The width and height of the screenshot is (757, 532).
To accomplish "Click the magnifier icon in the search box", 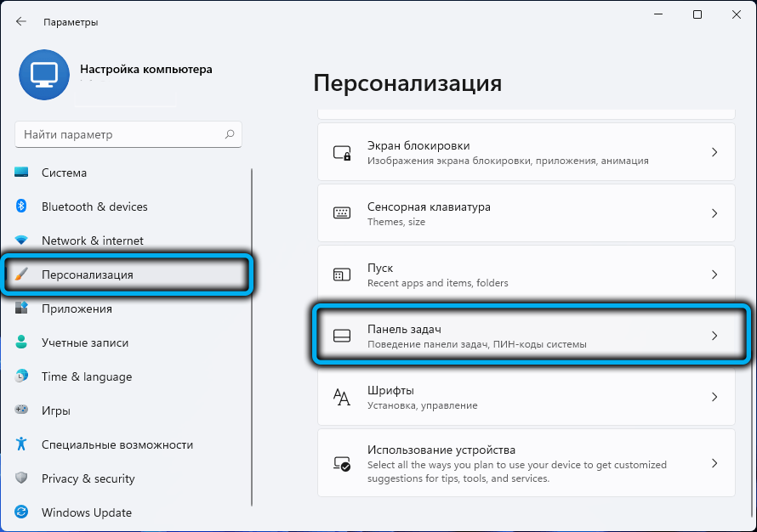I will (230, 134).
